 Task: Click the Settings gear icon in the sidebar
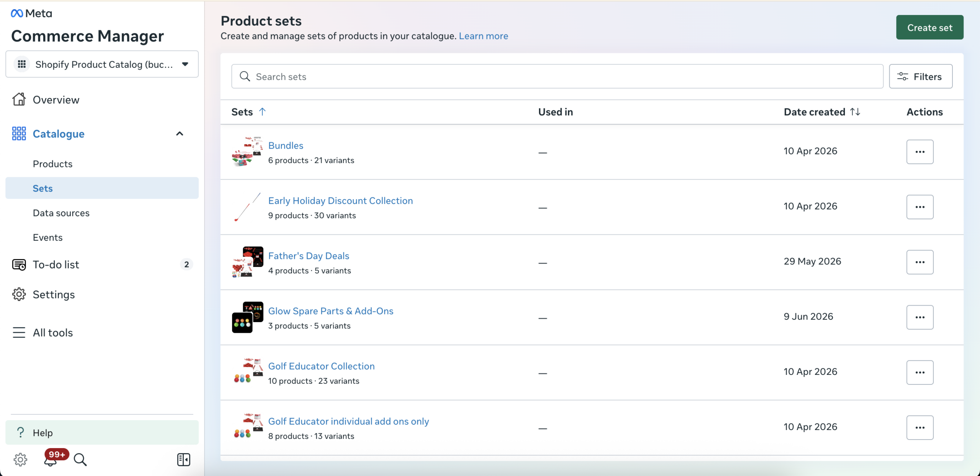coord(19,294)
